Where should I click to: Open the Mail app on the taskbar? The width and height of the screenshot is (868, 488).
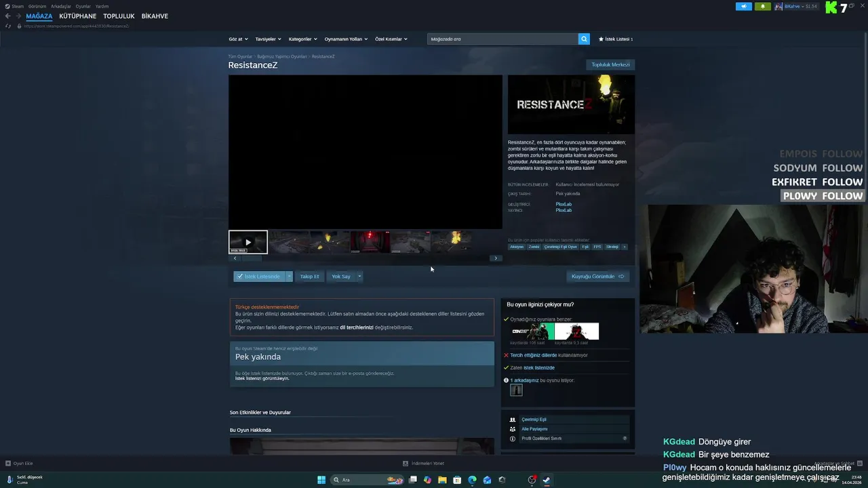(x=487, y=480)
